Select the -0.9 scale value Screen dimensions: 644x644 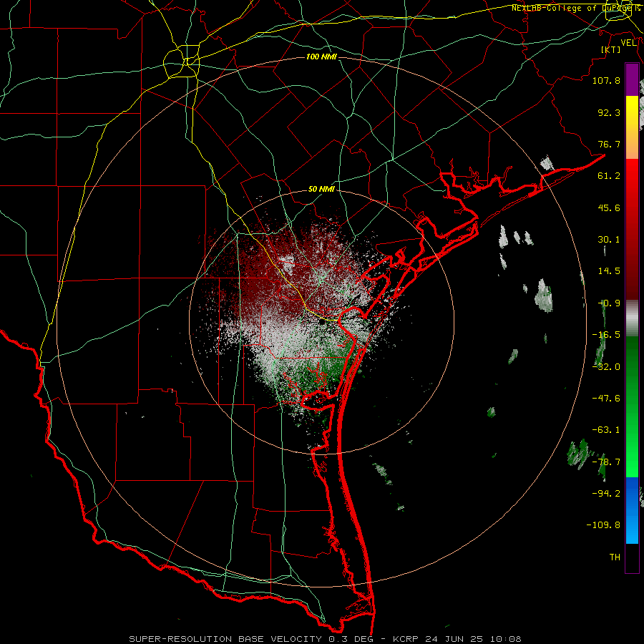(x=609, y=303)
